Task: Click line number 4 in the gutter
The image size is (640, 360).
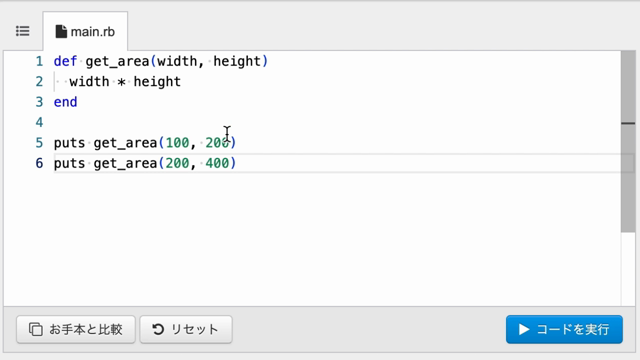Action: tap(39, 122)
